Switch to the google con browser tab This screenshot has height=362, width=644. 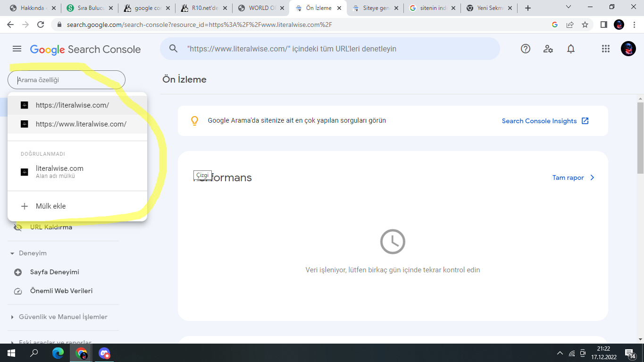pos(146,8)
